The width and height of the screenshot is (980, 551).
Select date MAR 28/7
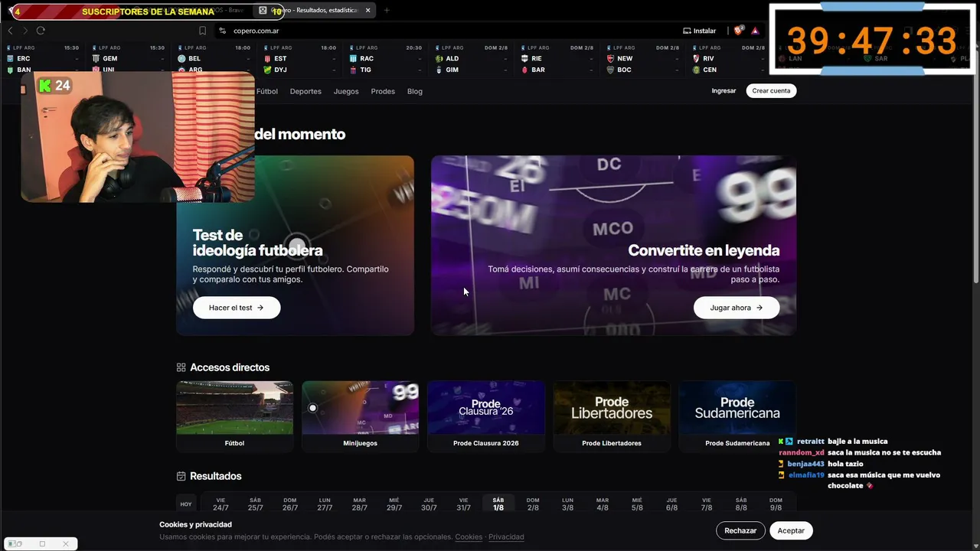pyautogui.click(x=359, y=504)
